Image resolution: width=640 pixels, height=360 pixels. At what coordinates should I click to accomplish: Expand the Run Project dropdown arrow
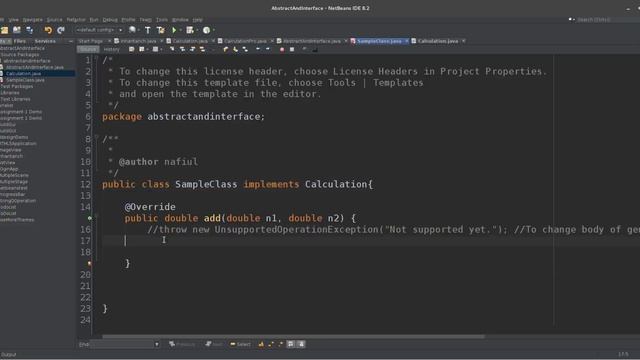[x=180, y=30]
